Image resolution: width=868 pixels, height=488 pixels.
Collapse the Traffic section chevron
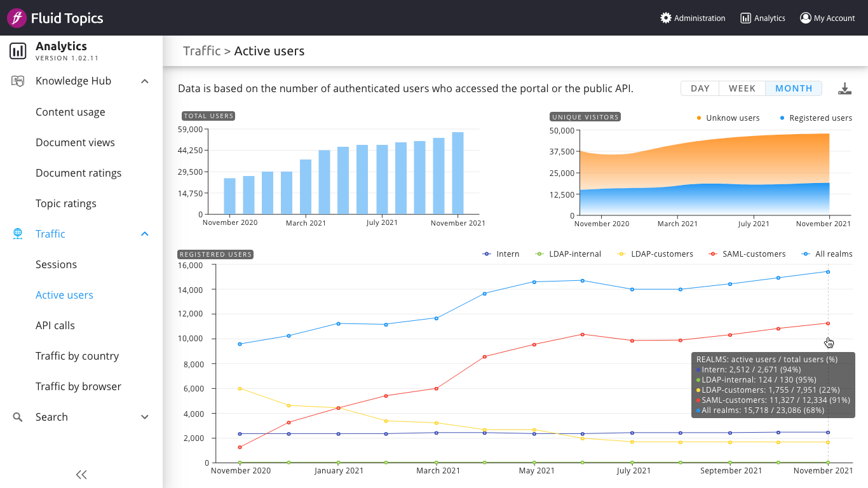point(145,234)
